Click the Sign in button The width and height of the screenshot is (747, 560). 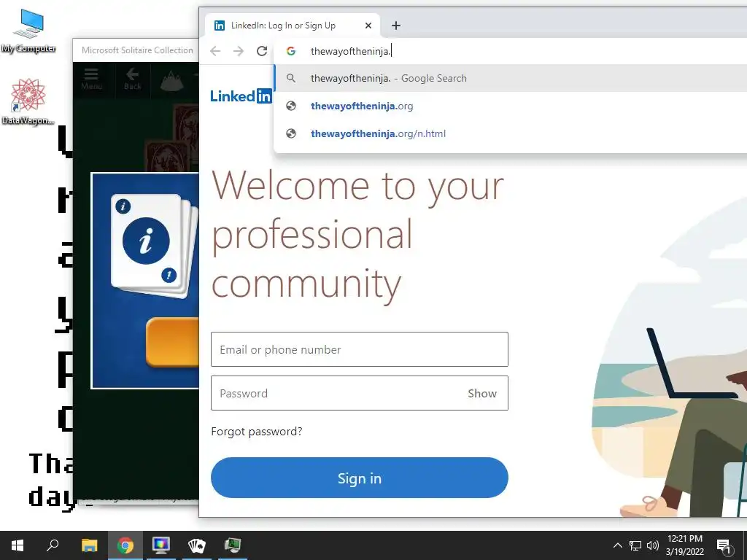pos(360,478)
